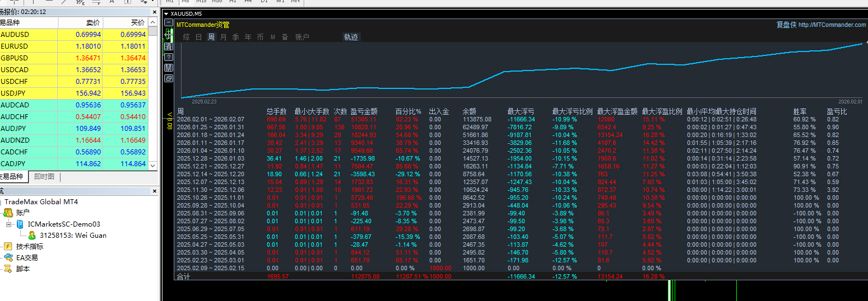Click the 轨迹 track button
The width and height of the screenshot is (868, 301).
(351, 37)
